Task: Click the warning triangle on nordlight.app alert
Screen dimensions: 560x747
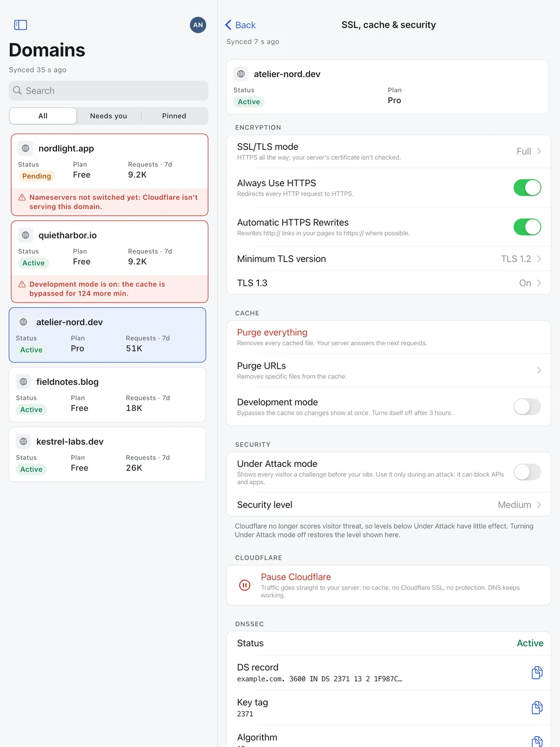Action: (x=22, y=198)
